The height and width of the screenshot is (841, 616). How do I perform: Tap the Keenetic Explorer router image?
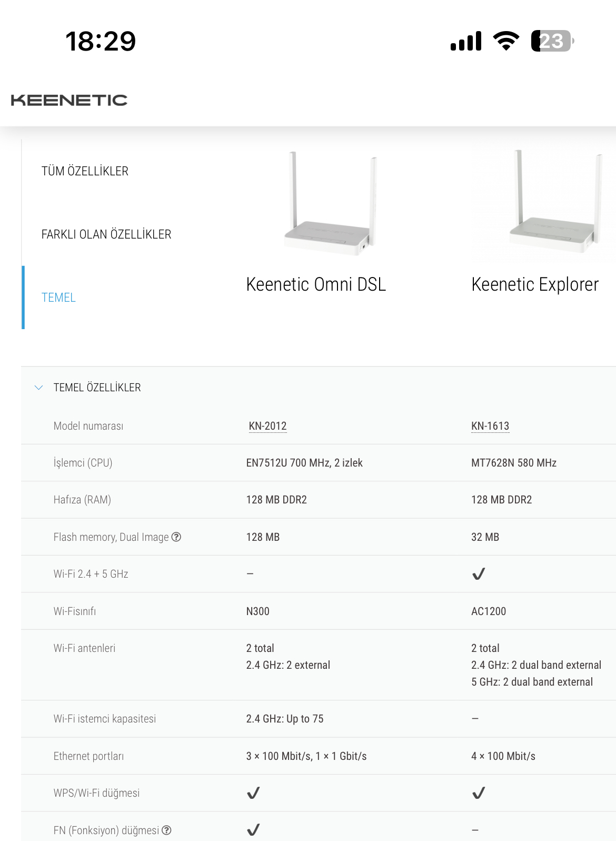point(555,202)
